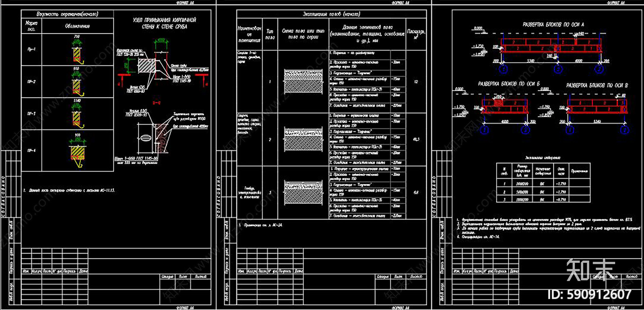Click the "РАЗВЕРТКА БЛОКОВ ПО ОСИ А" heading

click(x=553, y=25)
